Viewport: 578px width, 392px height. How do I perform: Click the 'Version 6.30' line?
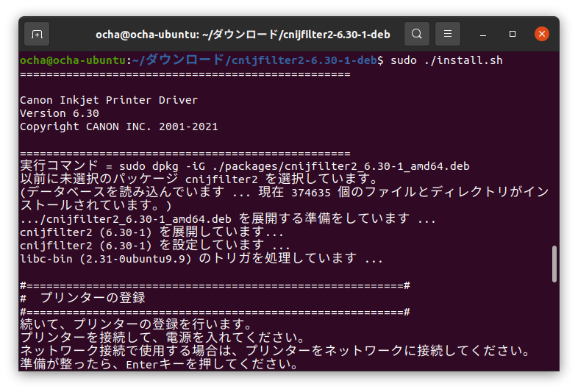click(x=60, y=113)
